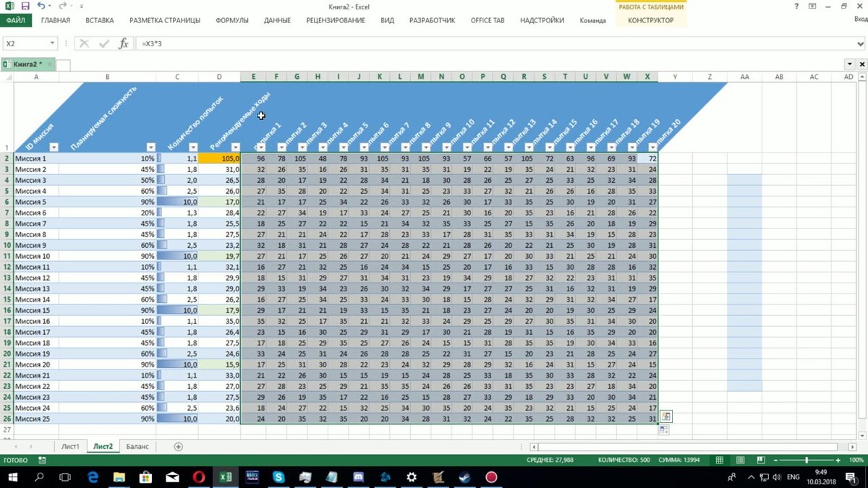Open the КОНСТРУКТОР table tools tab
Screen dimensions: 868x488
click(650, 20)
